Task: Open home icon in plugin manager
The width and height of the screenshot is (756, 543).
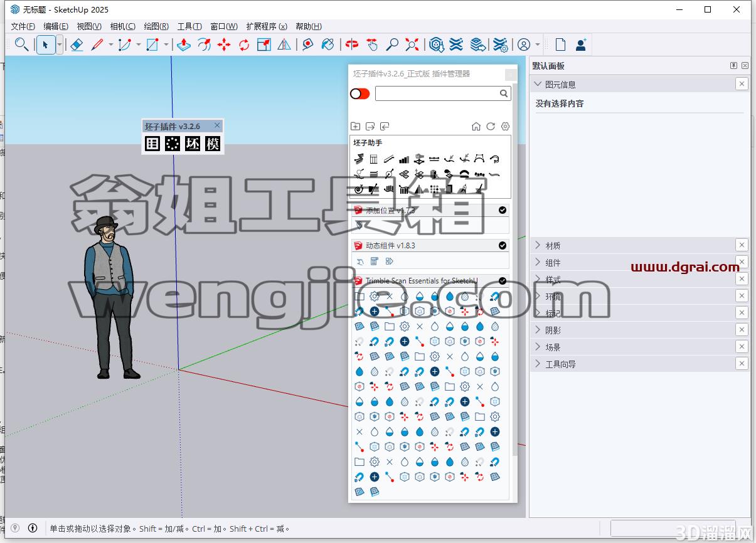Action: tap(476, 126)
